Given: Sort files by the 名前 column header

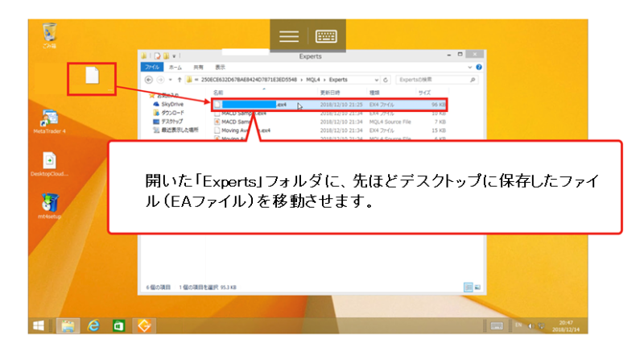Looking at the screenshot, I should (218, 93).
